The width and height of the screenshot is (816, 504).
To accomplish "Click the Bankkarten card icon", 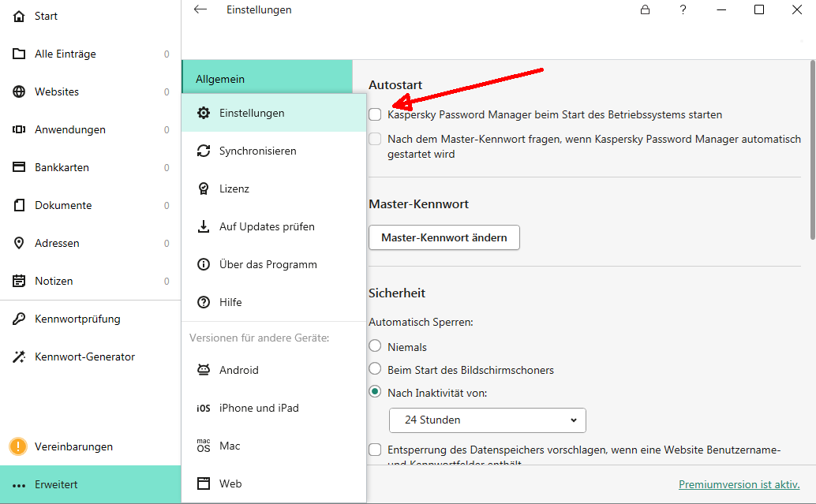I will [x=19, y=167].
